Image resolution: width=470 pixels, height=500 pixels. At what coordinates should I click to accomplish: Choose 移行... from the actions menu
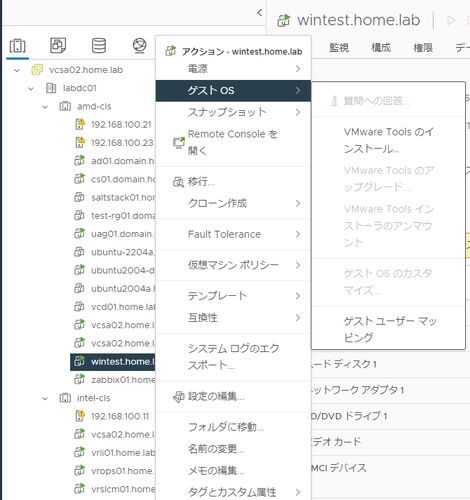233,182
